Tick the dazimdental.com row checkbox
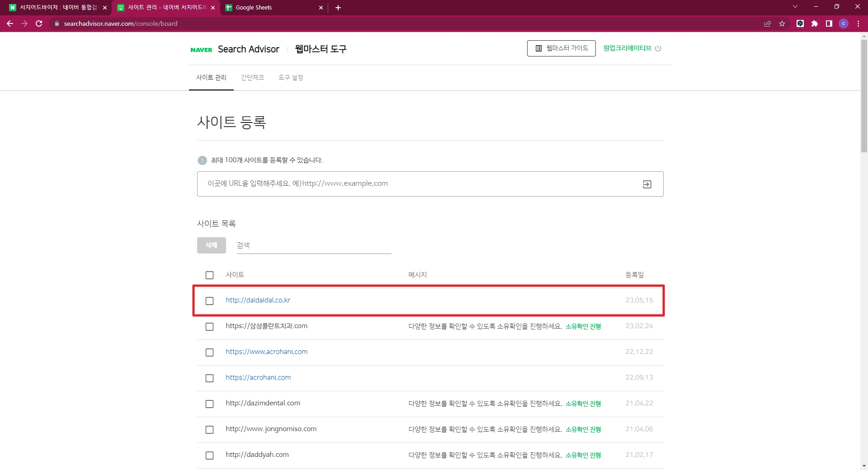The width and height of the screenshot is (868, 470). coord(209,404)
